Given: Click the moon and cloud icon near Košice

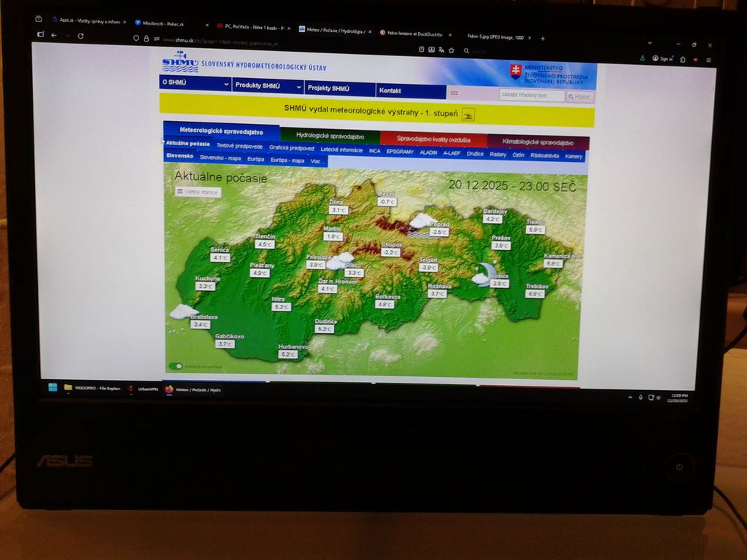Looking at the screenshot, I should pos(484,274).
